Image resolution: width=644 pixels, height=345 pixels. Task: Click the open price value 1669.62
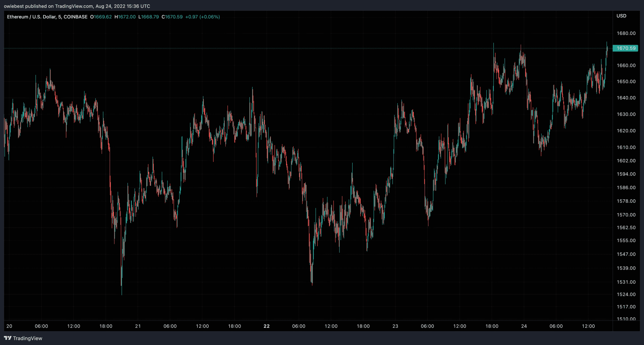coord(102,17)
